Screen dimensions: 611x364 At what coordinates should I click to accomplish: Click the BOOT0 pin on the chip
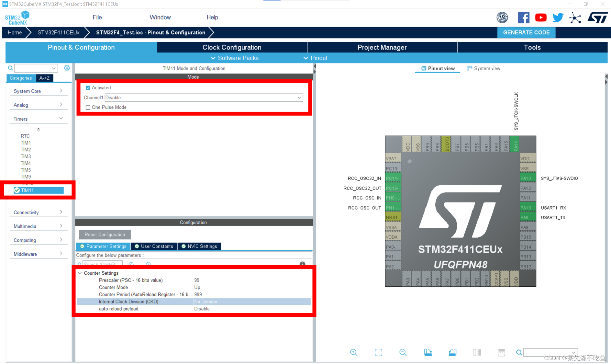[x=447, y=144]
